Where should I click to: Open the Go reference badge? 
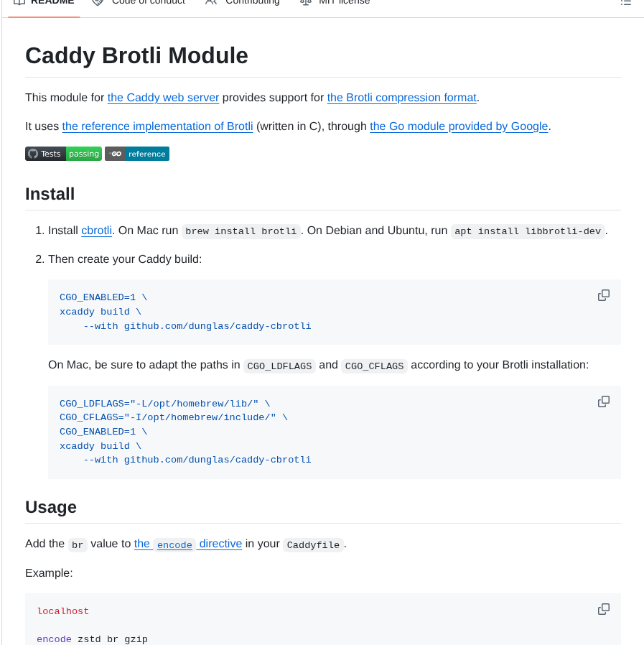click(136, 154)
